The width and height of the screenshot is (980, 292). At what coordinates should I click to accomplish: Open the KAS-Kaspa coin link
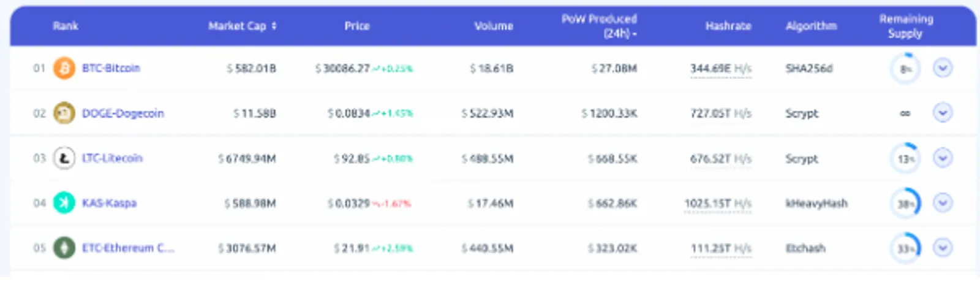pos(109,203)
